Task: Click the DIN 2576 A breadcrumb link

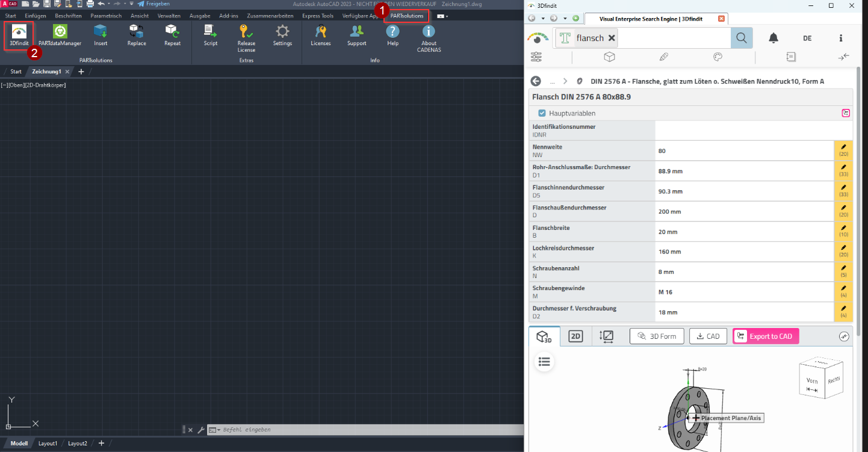Action: coord(707,81)
